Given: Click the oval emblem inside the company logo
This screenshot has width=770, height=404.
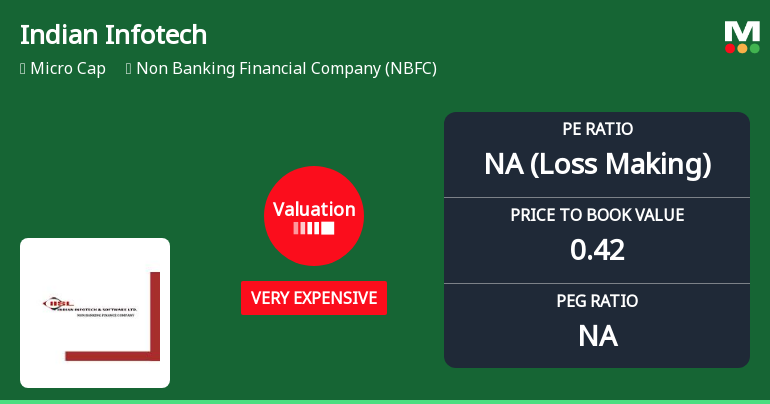Looking at the screenshot, I should (x=57, y=303).
